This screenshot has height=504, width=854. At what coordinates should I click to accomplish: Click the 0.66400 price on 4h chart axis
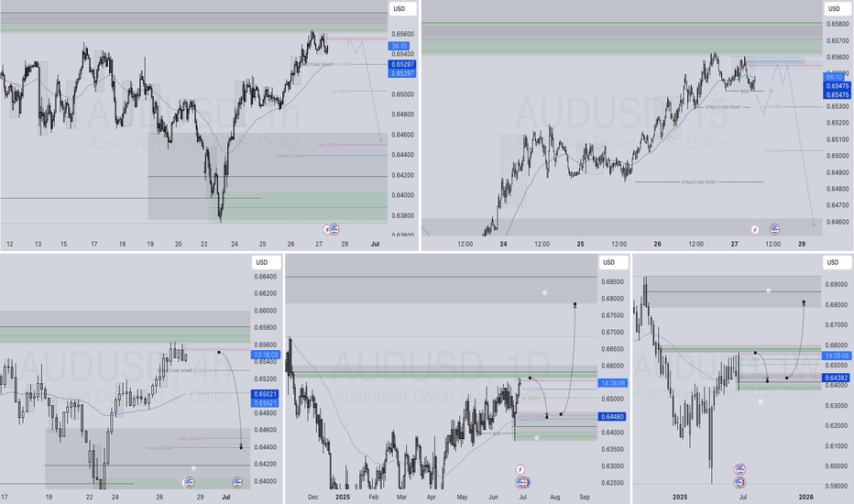[x=265, y=276]
